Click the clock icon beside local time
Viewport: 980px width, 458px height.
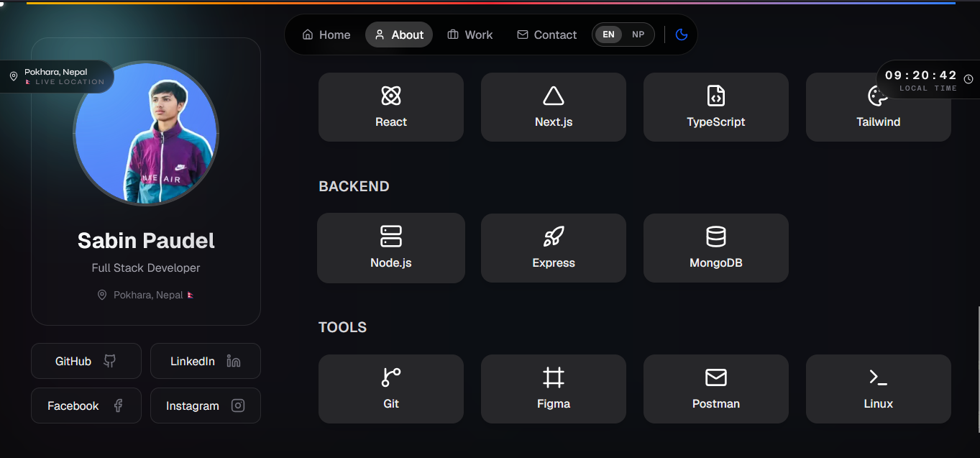(968, 79)
